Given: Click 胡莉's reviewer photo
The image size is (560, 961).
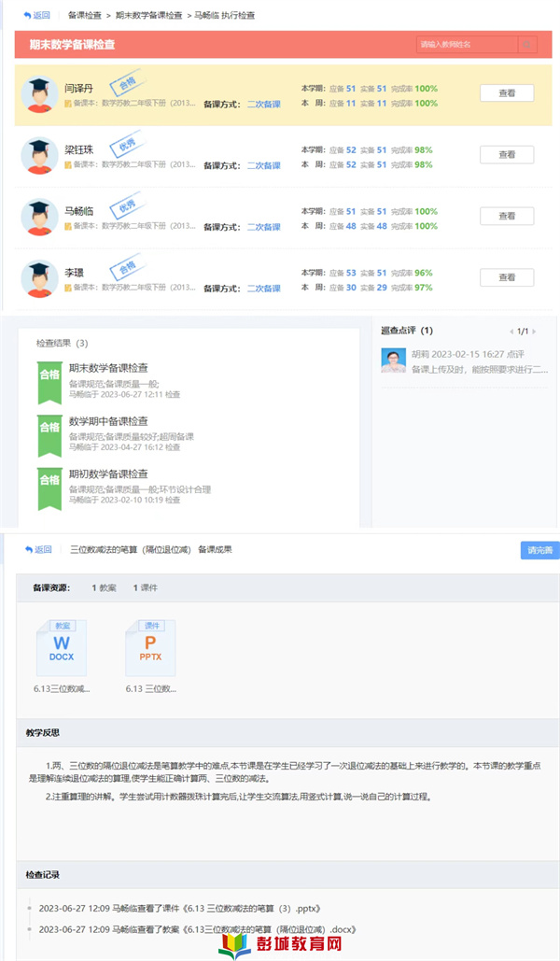Looking at the screenshot, I should tap(393, 360).
